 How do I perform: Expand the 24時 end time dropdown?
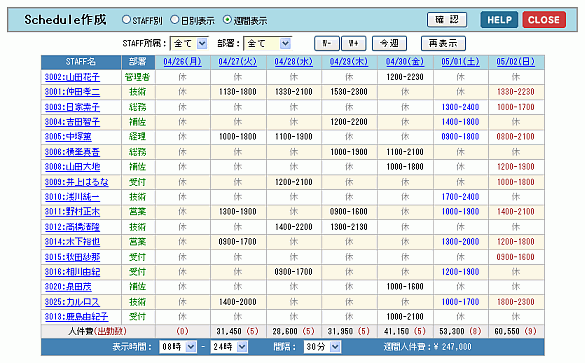[x=229, y=347]
